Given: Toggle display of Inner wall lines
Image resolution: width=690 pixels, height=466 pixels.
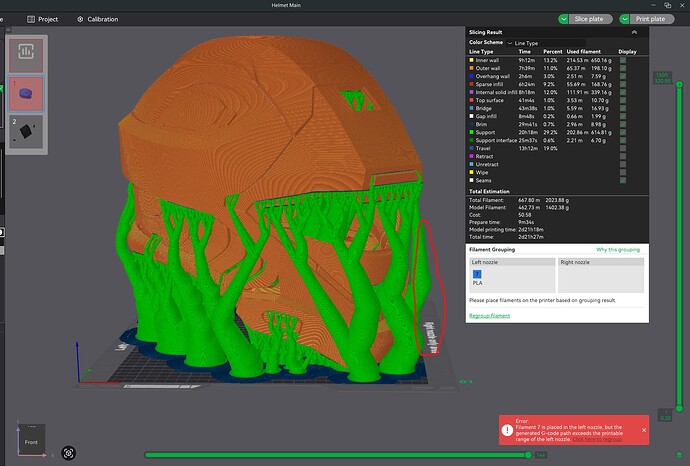Looking at the screenshot, I should point(623,60).
